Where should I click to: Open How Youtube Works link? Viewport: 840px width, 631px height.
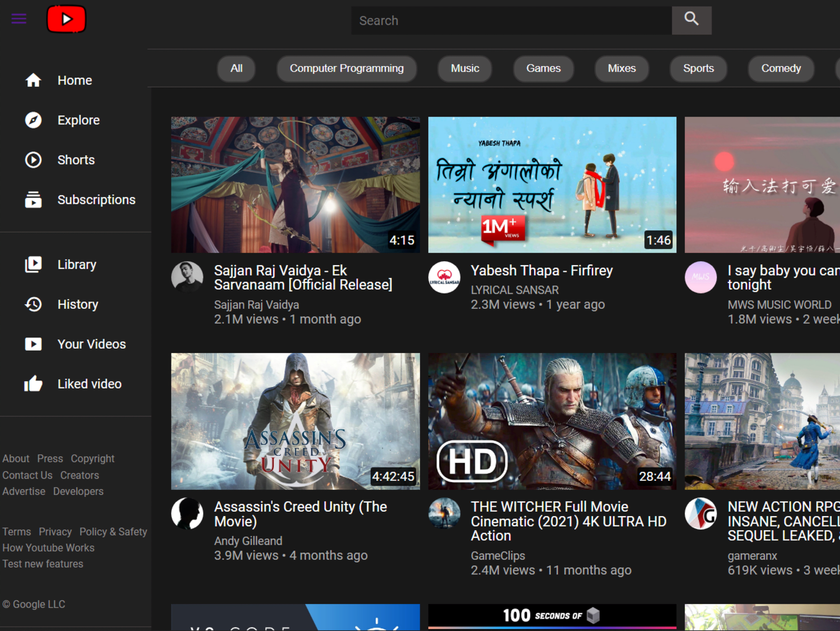pos(48,548)
